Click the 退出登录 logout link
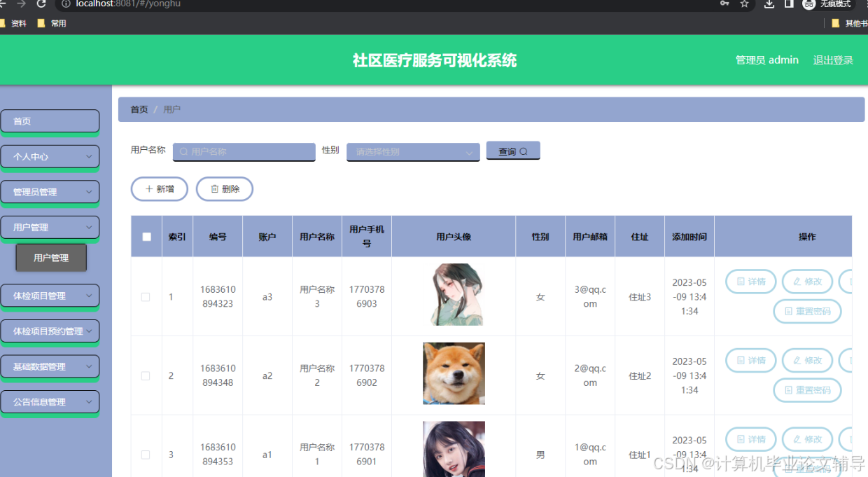868x477 pixels. point(833,60)
